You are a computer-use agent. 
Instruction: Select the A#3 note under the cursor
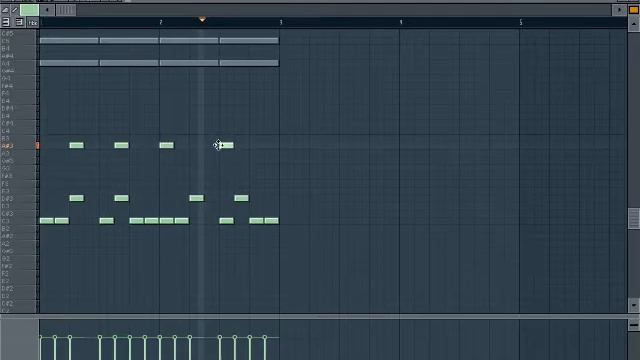pyautogui.click(x=227, y=145)
